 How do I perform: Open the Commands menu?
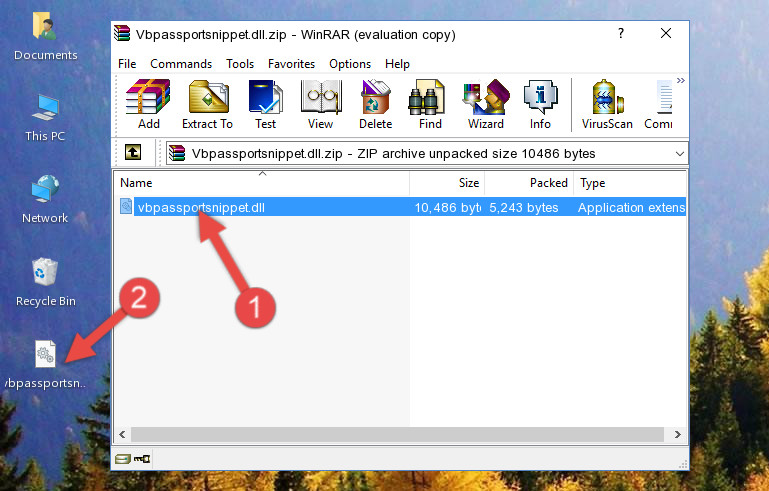181,64
